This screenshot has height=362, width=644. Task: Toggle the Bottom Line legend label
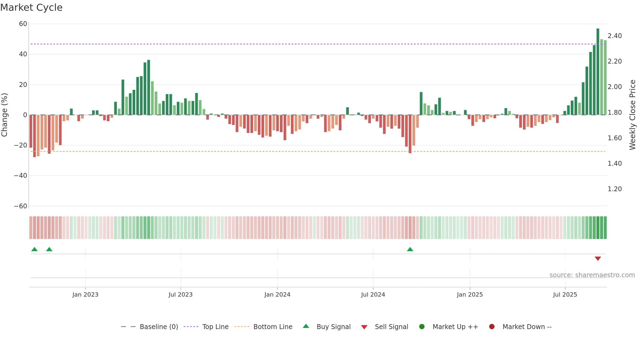pos(273,327)
